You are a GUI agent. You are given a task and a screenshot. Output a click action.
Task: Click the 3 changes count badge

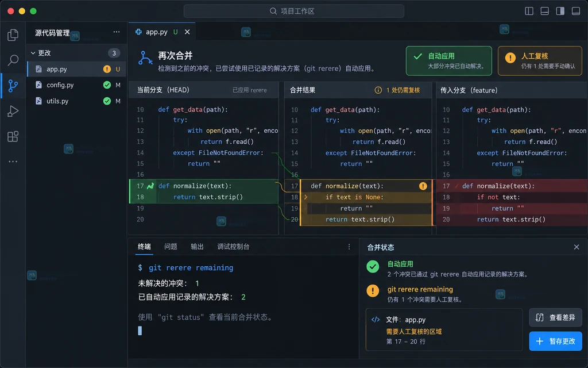[114, 53]
